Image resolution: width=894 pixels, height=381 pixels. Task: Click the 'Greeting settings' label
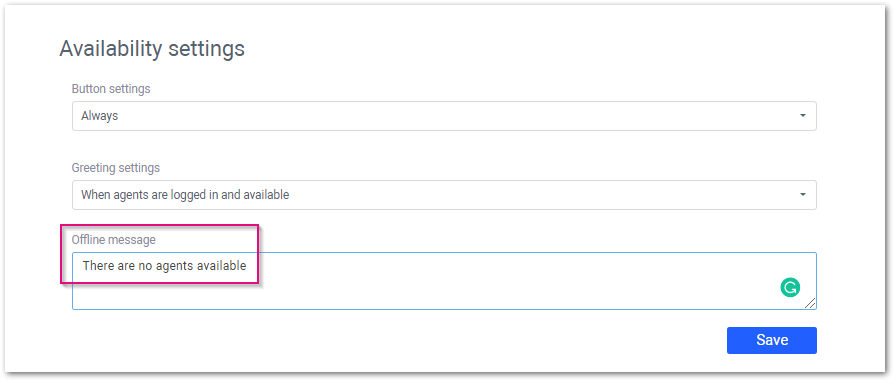point(116,168)
